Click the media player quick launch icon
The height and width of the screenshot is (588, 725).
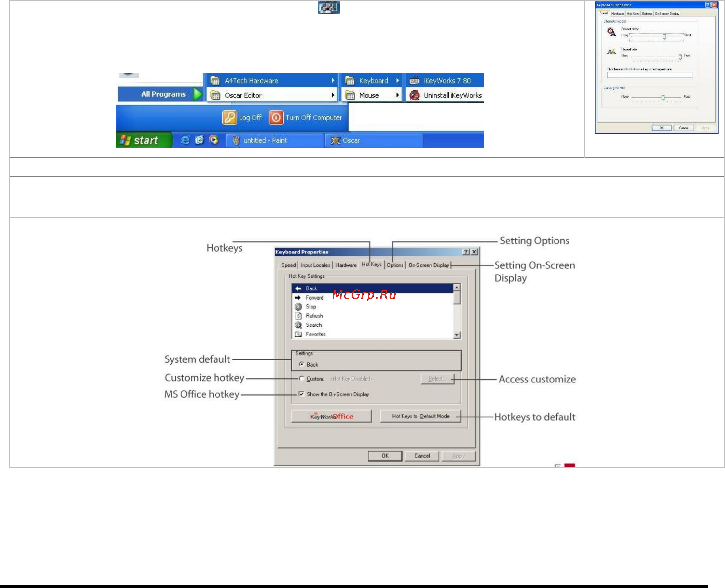coord(214,140)
